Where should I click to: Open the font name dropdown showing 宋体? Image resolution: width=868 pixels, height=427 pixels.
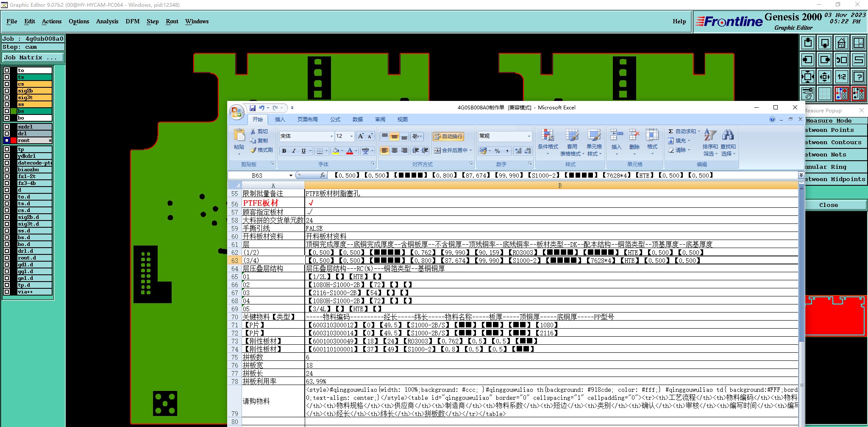point(331,136)
